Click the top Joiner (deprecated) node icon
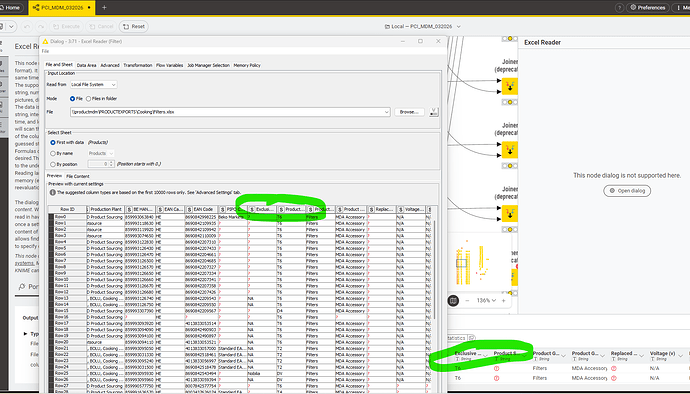The height and width of the screenshot is (394, 690). 510,86
